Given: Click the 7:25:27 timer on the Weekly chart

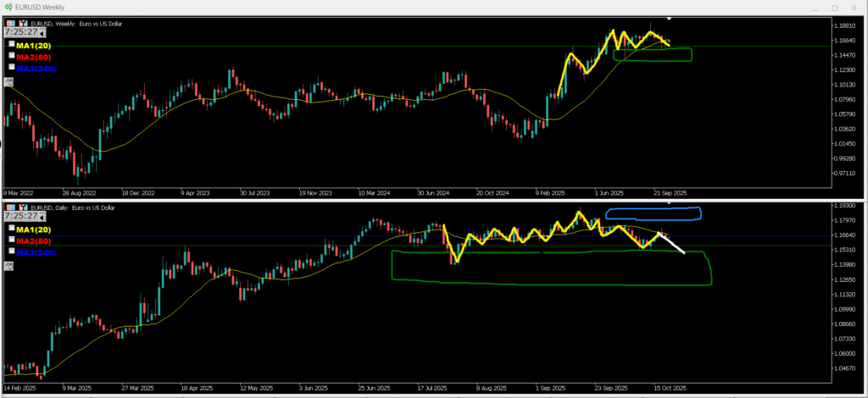Looking at the screenshot, I should tap(21, 32).
